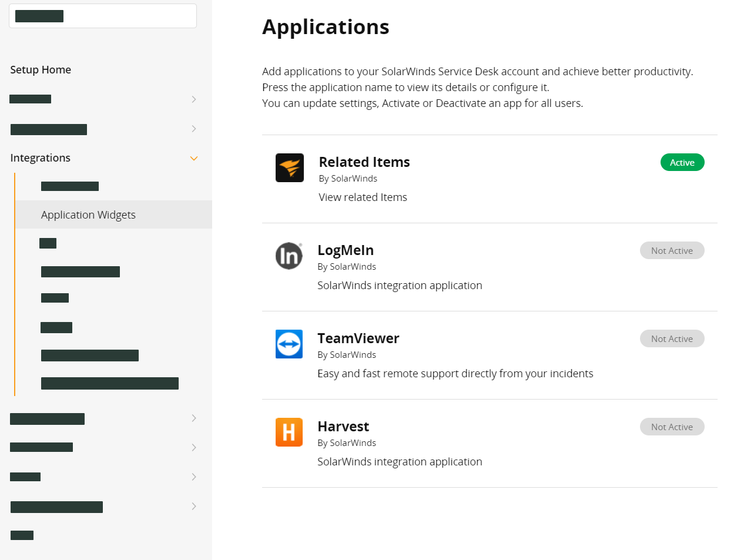Viewport: 754px width, 560px height.
Task: Toggle TeamViewer Not Active status badge
Action: [672, 338]
